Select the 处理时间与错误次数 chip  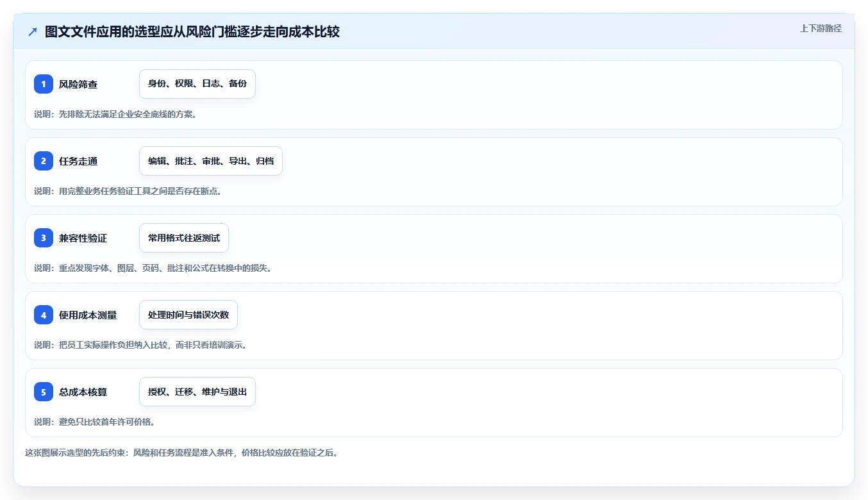[188, 315]
